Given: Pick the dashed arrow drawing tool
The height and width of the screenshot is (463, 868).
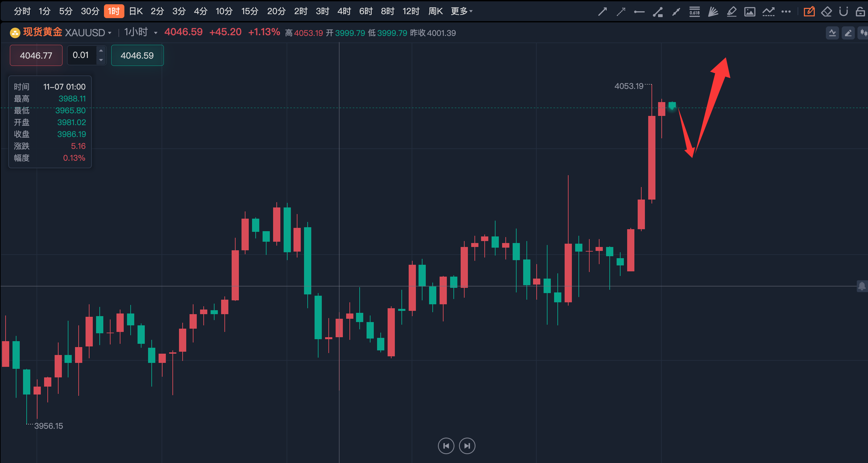Looking at the screenshot, I should tap(621, 12).
